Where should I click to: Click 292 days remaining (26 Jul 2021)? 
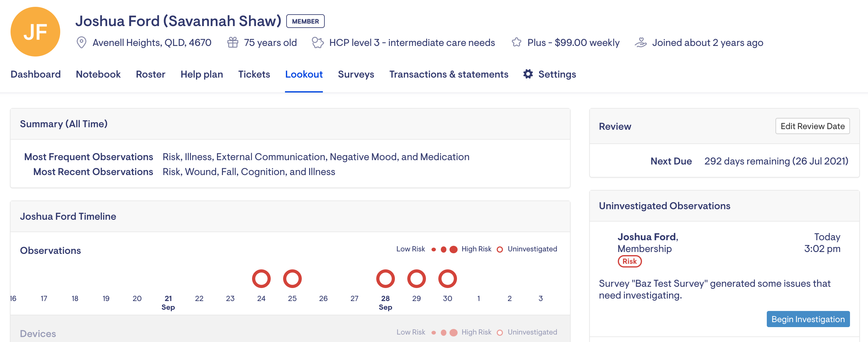776,161
